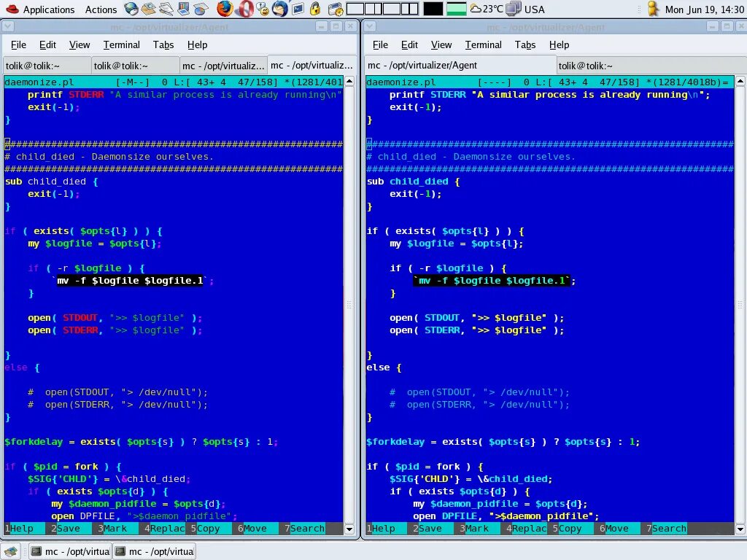Click 7Search key in right mc editor
The height and width of the screenshot is (560, 747).
tap(666, 528)
